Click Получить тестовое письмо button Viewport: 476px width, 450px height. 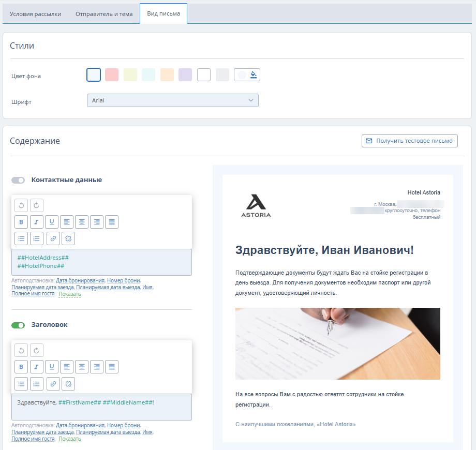click(410, 141)
